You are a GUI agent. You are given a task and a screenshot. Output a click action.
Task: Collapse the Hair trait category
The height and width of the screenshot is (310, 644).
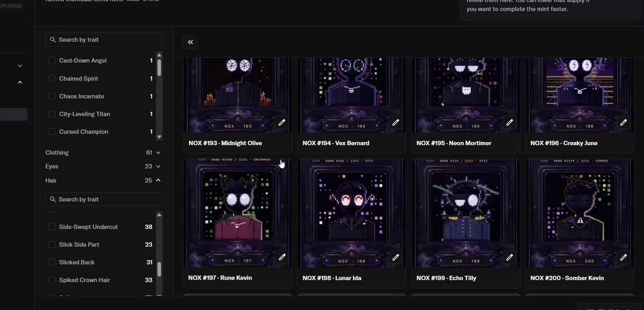(103, 181)
